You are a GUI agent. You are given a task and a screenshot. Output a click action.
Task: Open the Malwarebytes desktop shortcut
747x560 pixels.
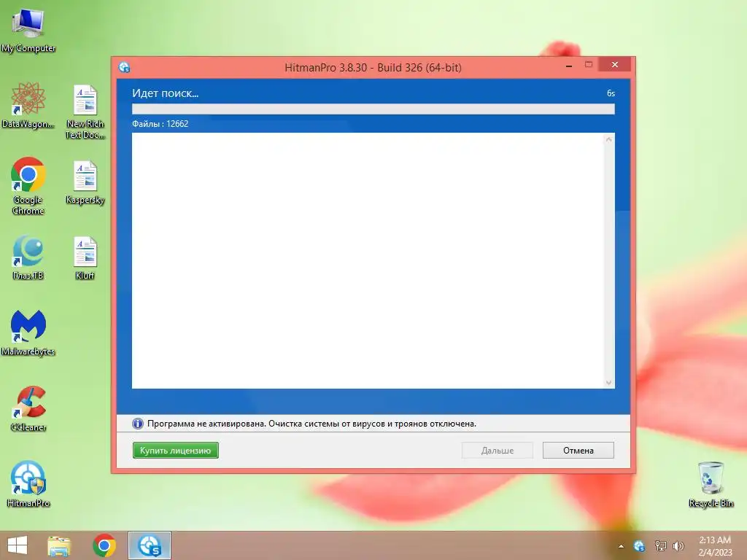click(x=28, y=332)
